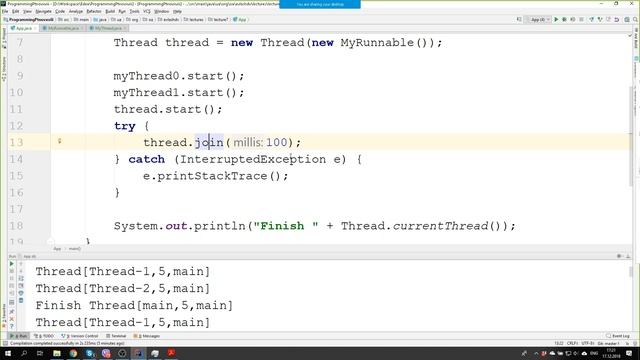
Task: Open the Messages tool window tab
Action: tap(147, 336)
